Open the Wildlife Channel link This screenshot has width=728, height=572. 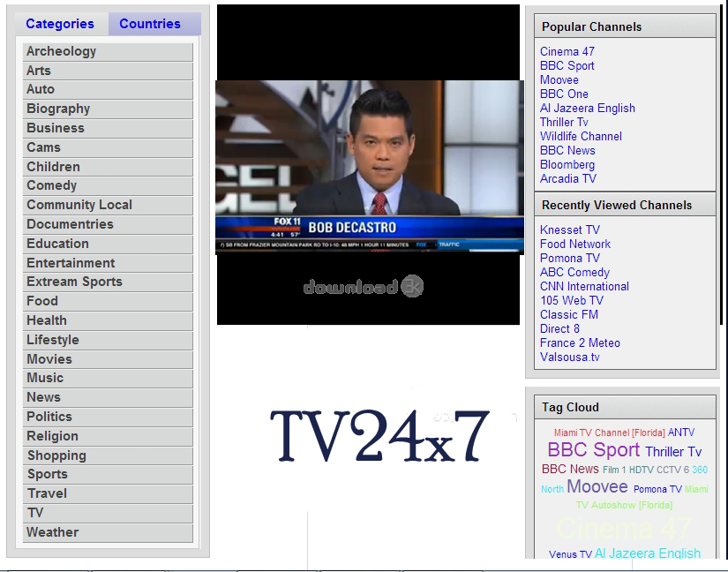pos(581,137)
